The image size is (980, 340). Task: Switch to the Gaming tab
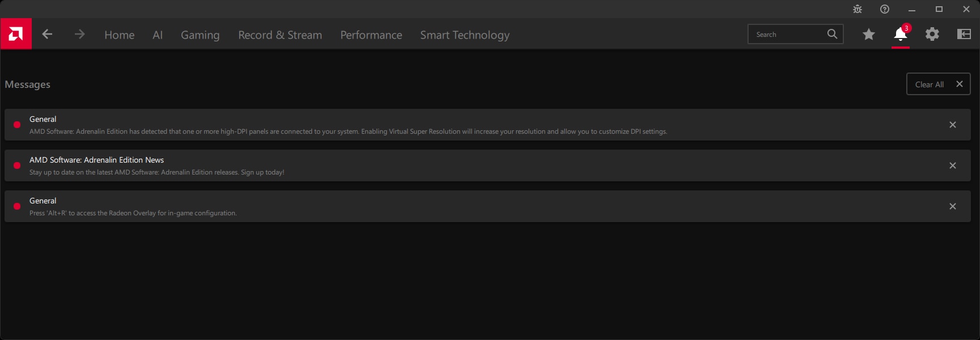(x=200, y=35)
